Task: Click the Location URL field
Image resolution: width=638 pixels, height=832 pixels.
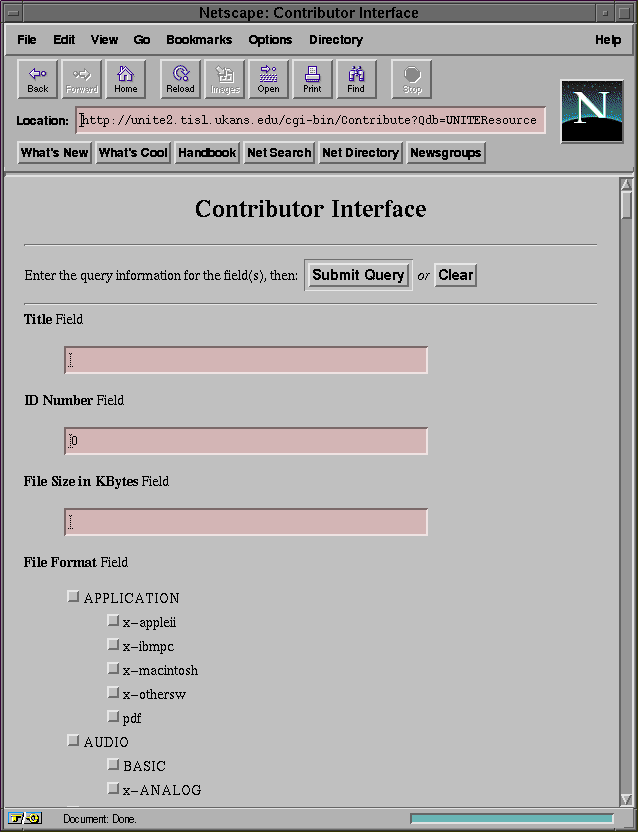Action: (x=311, y=120)
